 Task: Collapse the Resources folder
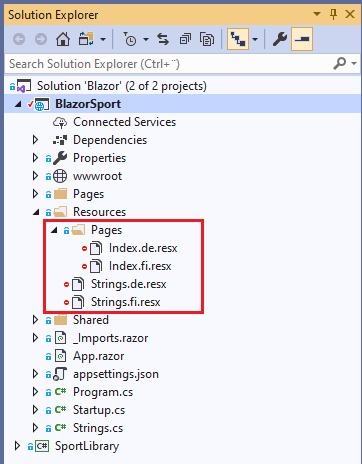36,212
